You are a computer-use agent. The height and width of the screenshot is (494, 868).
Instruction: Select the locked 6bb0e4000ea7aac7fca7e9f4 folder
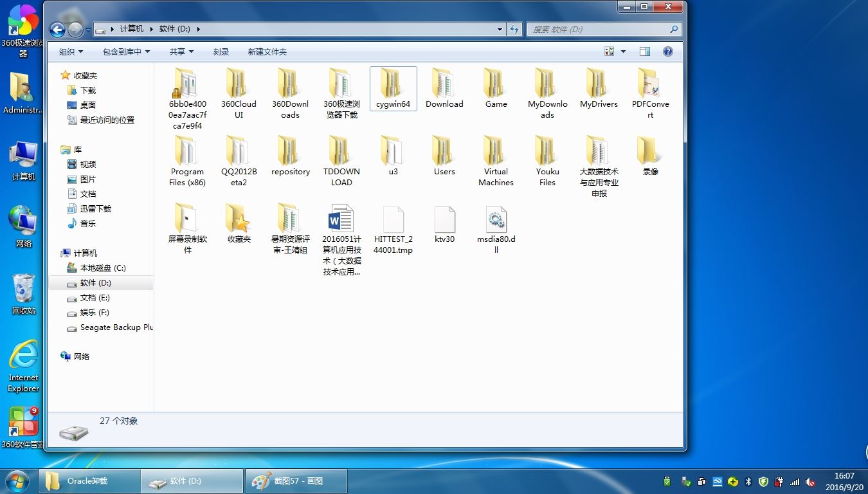pos(187,99)
